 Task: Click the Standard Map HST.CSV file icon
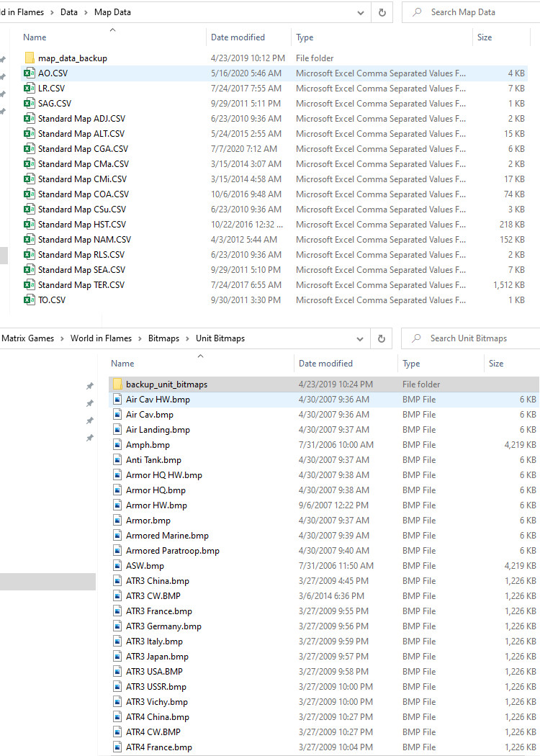(x=30, y=225)
